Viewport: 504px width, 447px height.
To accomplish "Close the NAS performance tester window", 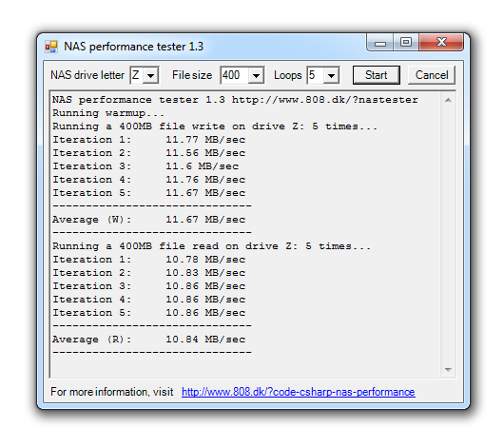I will pyautogui.click(x=441, y=42).
